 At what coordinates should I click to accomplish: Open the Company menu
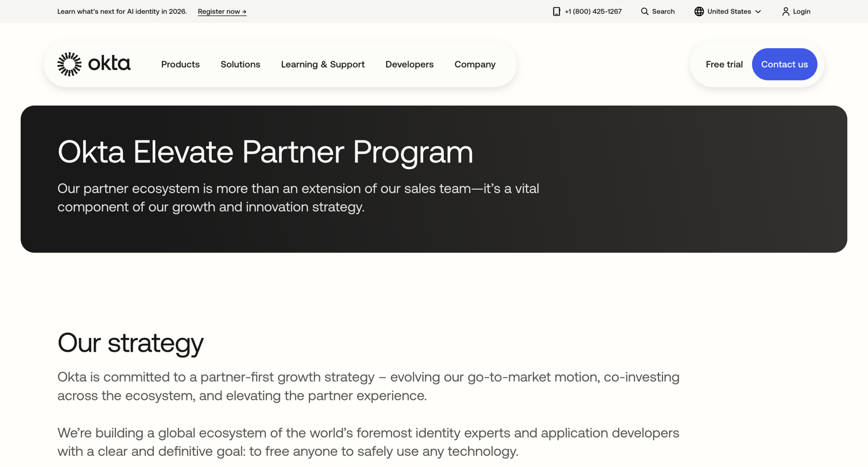475,64
